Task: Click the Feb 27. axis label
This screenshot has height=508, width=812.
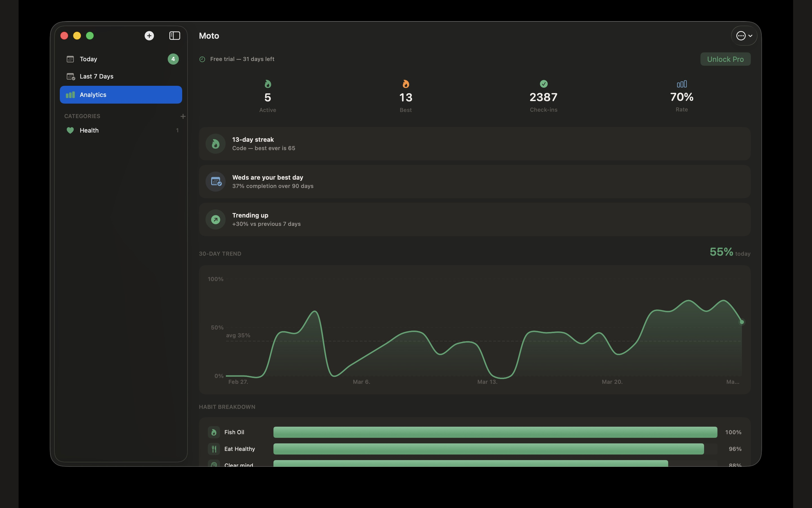Action: [x=238, y=382]
